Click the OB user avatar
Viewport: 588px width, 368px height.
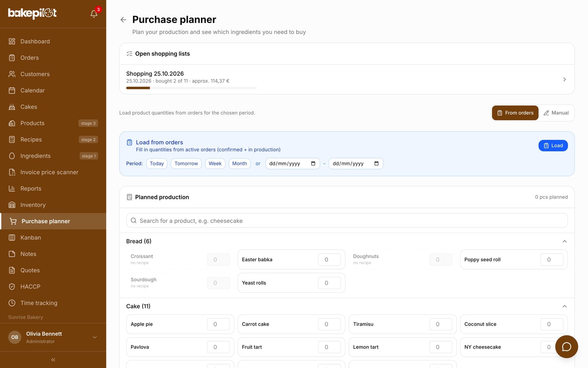pos(15,337)
